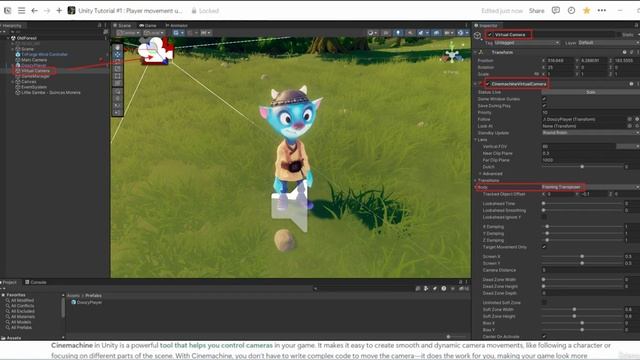This screenshot has height=360, width=640.
Task: Click the Camera Distance field
Action: pyautogui.click(x=590, y=270)
